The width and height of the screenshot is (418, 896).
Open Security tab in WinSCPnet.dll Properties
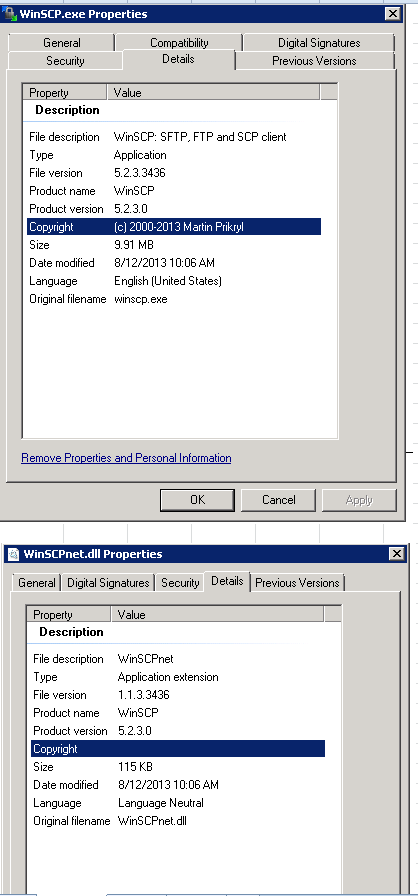point(180,583)
